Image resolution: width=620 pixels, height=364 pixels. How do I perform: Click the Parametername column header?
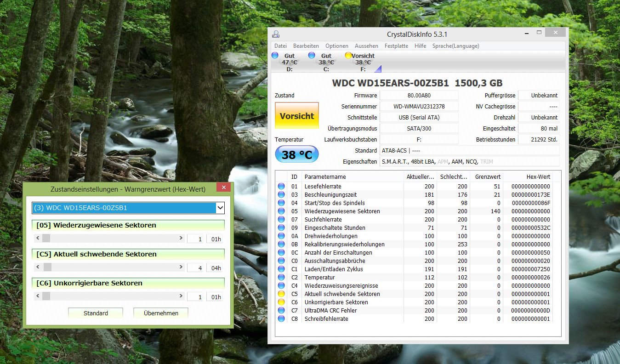[353, 176]
